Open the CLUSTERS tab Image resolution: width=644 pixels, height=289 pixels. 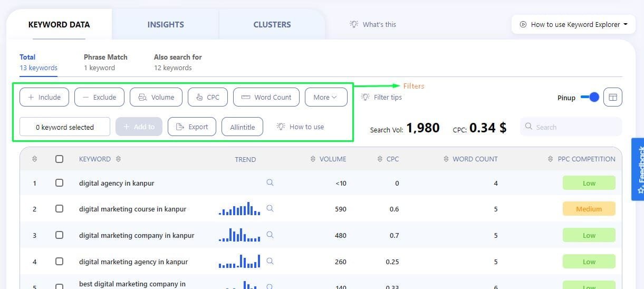(x=272, y=24)
